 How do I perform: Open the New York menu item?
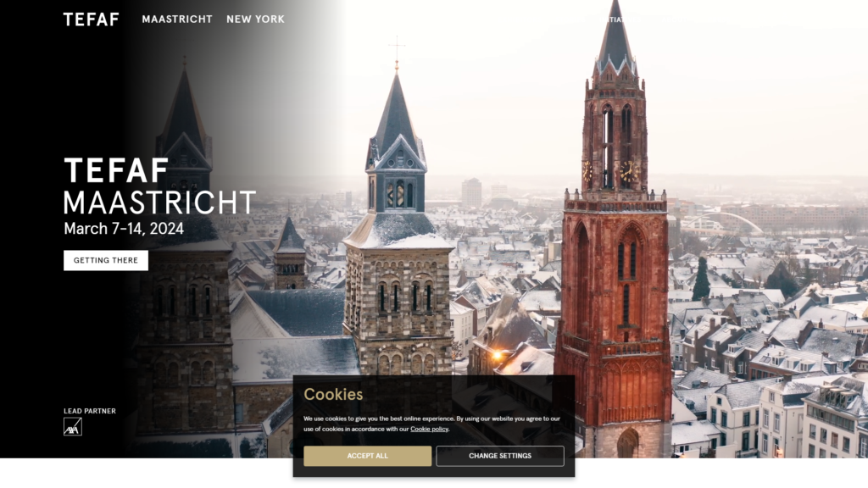(x=255, y=19)
